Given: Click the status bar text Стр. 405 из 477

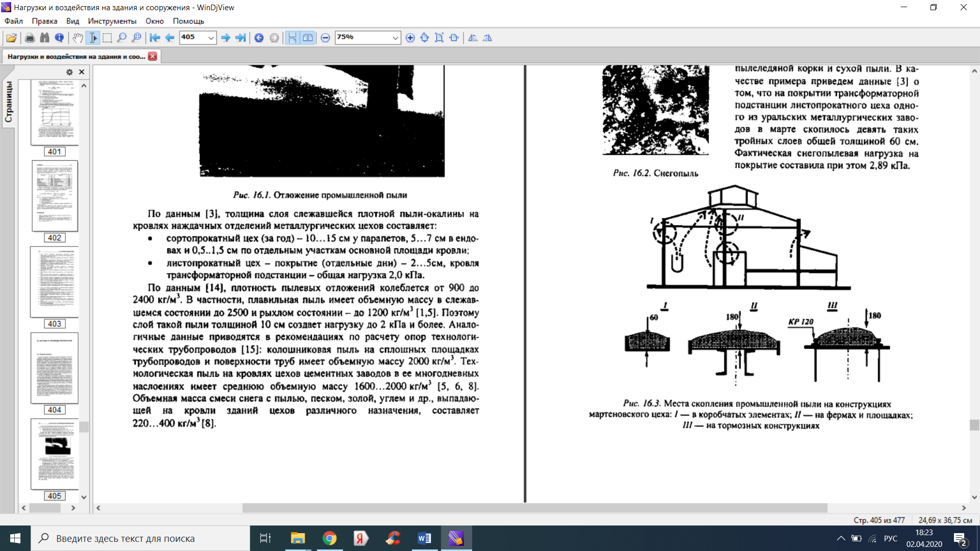Looking at the screenshot, I should pyautogui.click(x=879, y=520).
